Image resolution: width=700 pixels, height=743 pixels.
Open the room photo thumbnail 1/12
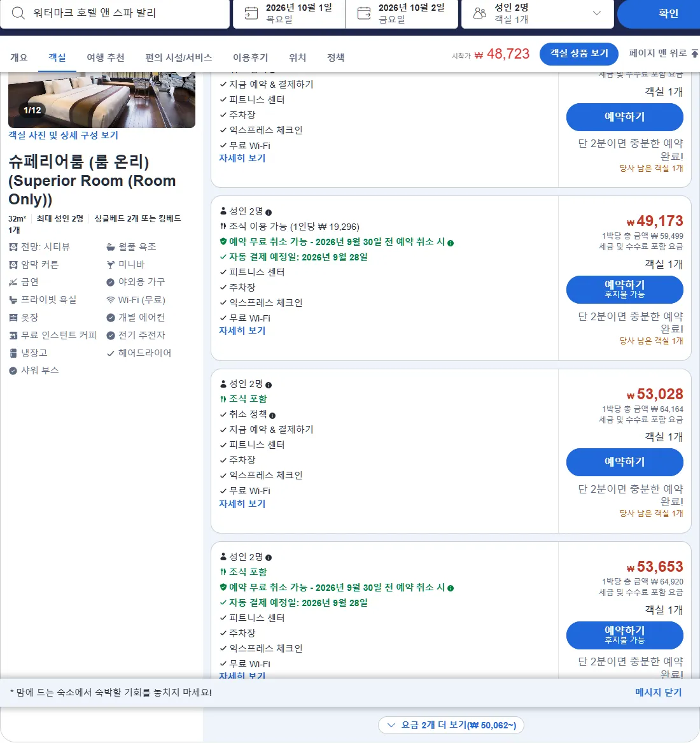[102, 100]
